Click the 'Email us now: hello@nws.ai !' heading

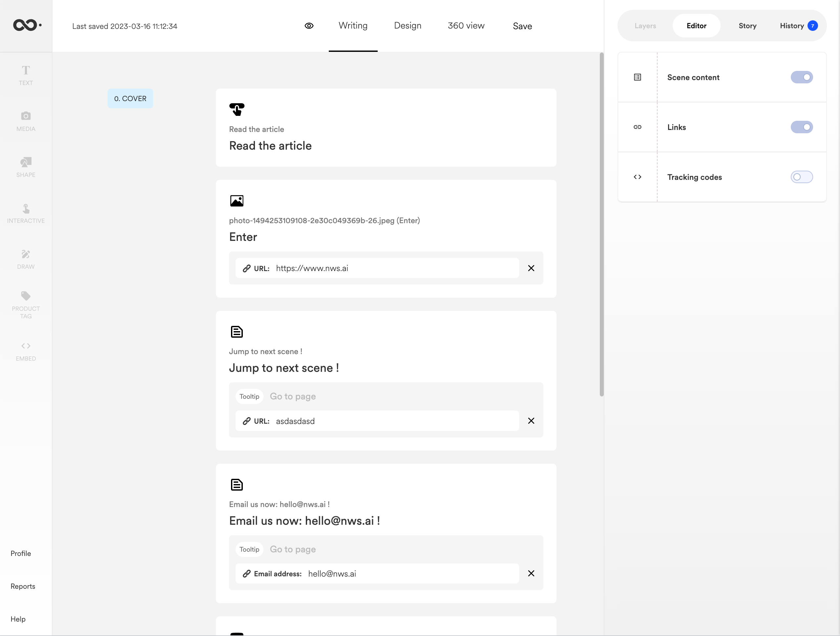[x=304, y=520]
